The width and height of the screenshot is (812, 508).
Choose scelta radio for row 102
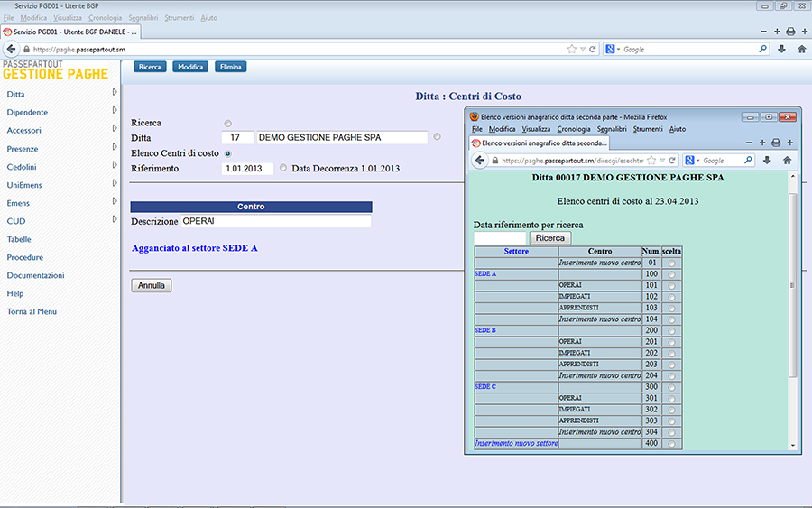[x=671, y=297]
